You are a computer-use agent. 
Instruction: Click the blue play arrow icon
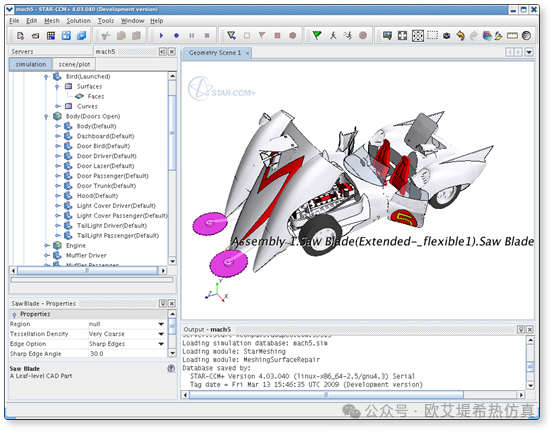pyautogui.click(x=162, y=36)
